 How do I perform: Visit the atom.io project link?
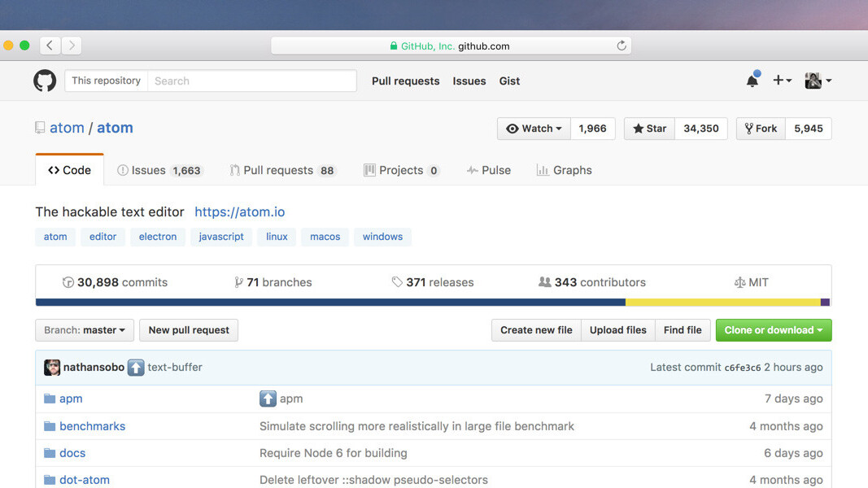point(239,211)
